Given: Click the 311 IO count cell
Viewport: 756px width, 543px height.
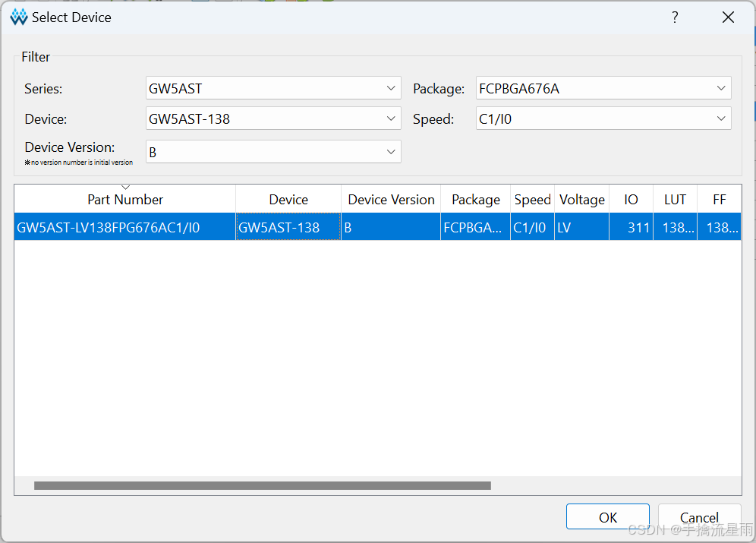Looking at the screenshot, I should 631,227.
